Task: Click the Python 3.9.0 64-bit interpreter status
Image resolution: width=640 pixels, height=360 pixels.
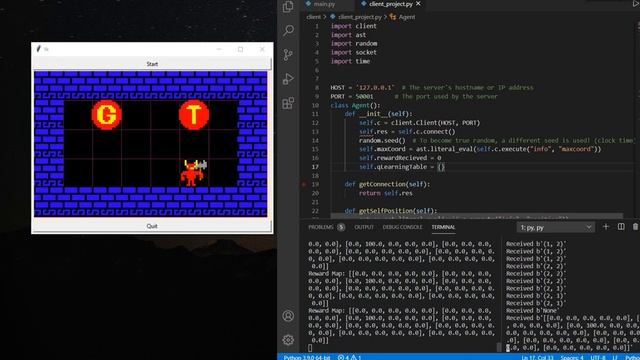Action: tap(307, 357)
